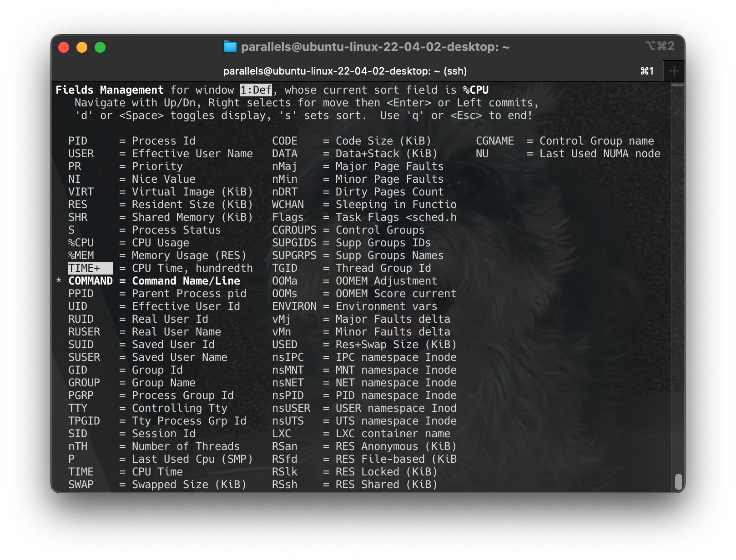Click the DATA field name
Image resolution: width=736 pixels, height=560 pixels.
click(x=285, y=154)
